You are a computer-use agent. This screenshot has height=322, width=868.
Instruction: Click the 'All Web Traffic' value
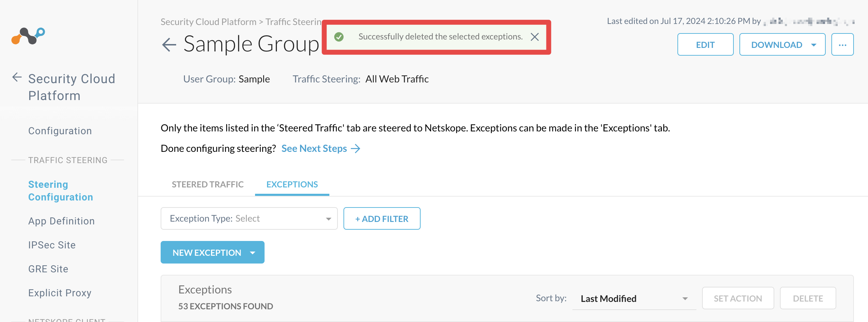[x=397, y=79]
